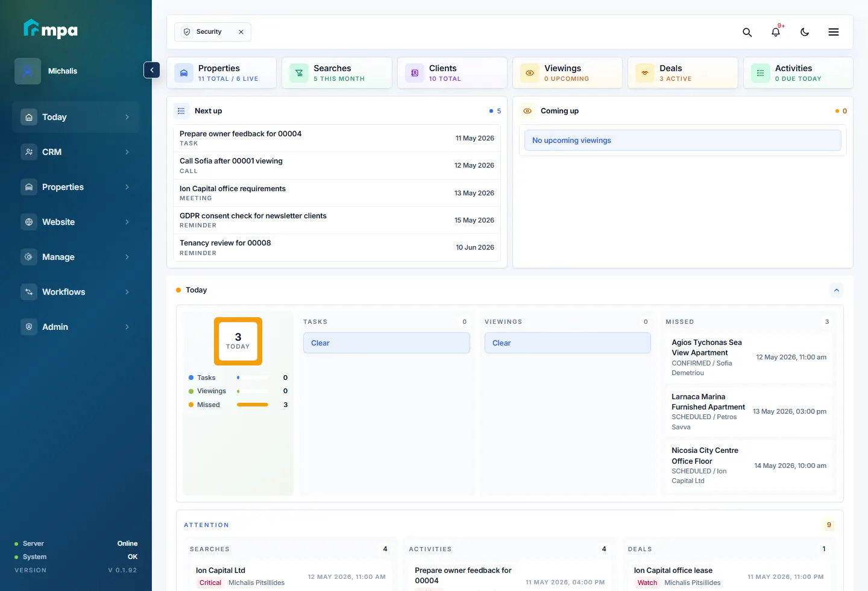This screenshot has width=868, height=591.
Task: Click the mpa logo
Action: point(51,29)
